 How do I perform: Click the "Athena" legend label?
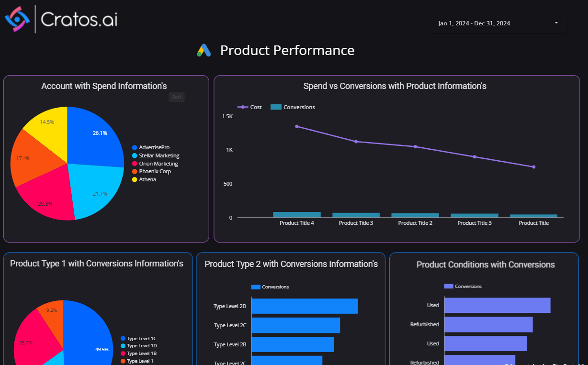147,179
